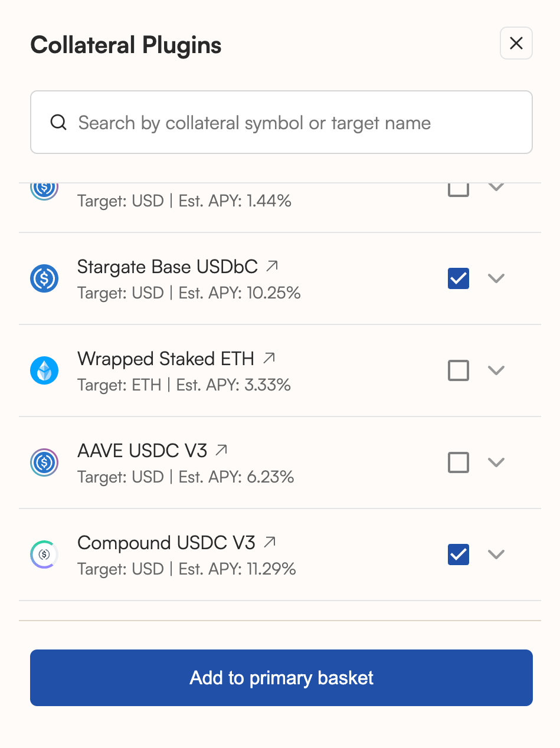560x748 pixels.
Task: Open Wrapped Staked ETH external link arrow
Action: [x=269, y=358]
